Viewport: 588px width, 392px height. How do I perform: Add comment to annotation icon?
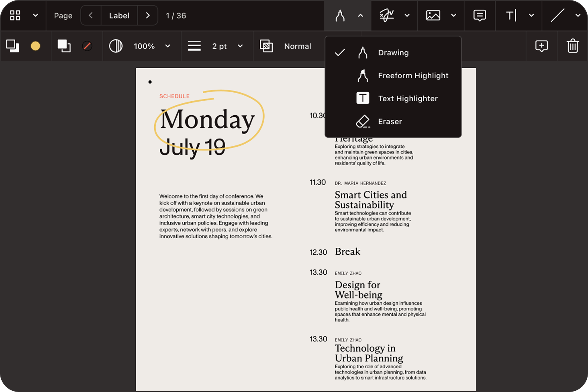click(x=541, y=46)
